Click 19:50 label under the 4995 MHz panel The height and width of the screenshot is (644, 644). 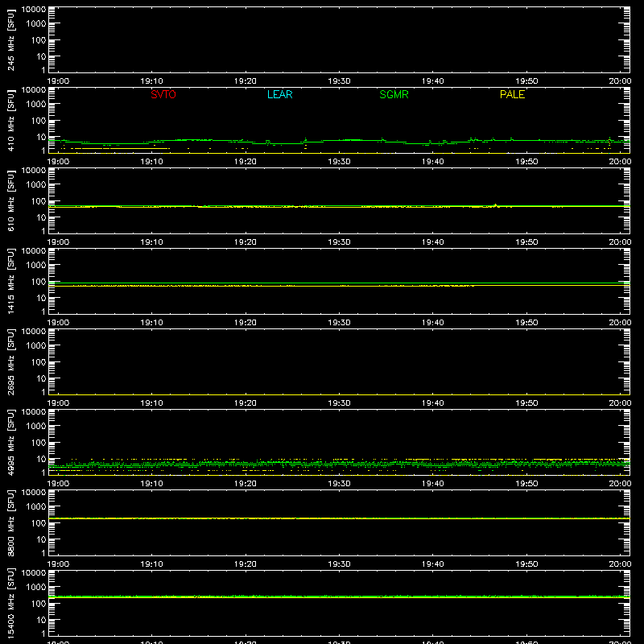[x=526, y=484]
